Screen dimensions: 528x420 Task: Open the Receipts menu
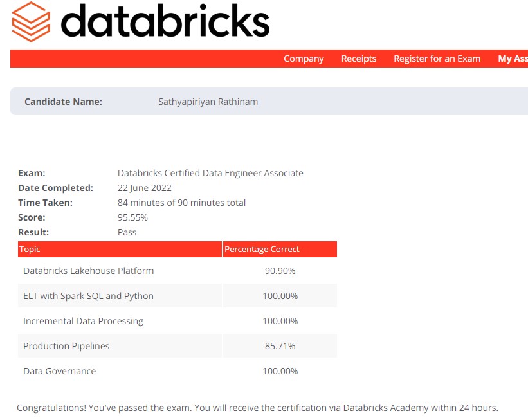coord(358,59)
